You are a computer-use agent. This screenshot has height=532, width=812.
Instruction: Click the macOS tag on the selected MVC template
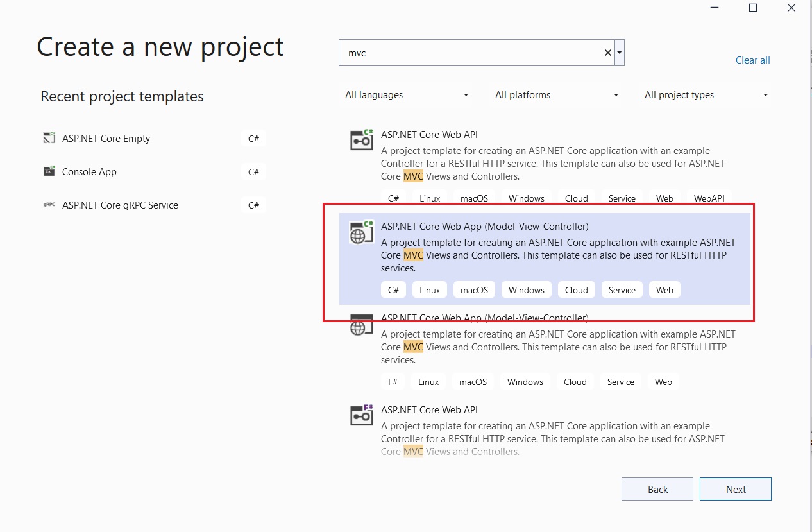pos(475,290)
